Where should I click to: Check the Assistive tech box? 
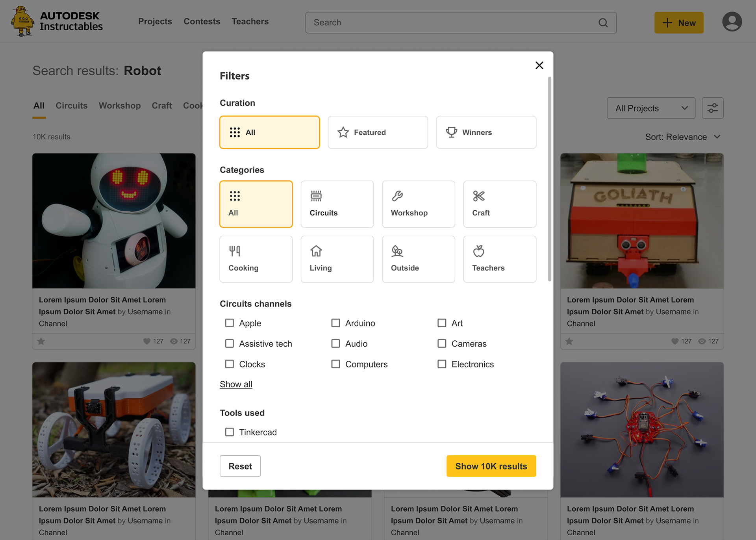click(230, 343)
